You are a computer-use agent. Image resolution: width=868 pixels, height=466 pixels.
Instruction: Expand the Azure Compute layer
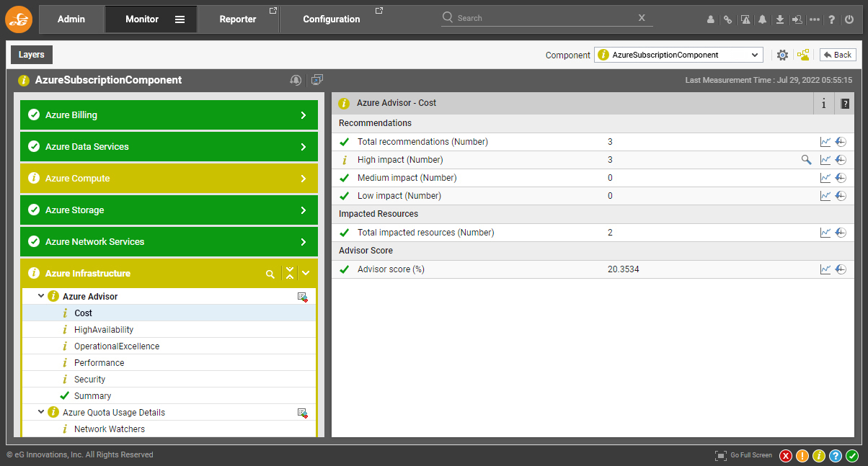coord(169,179)
